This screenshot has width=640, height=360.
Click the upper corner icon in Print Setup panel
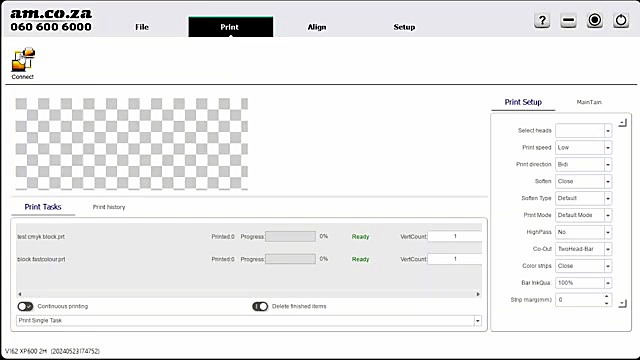[x=622, y=123]
